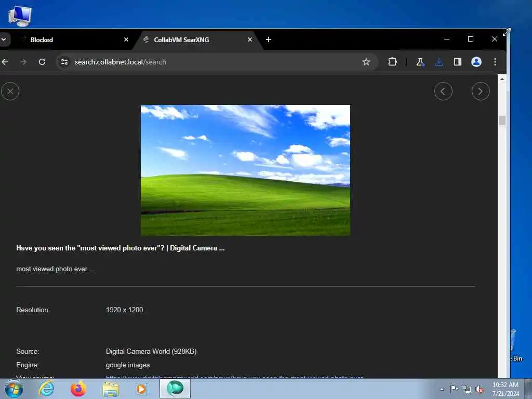The width and height of the screenshot is (532, 399).
Task: Open Windows Explorer from taskbar
Action: point(111,389)
